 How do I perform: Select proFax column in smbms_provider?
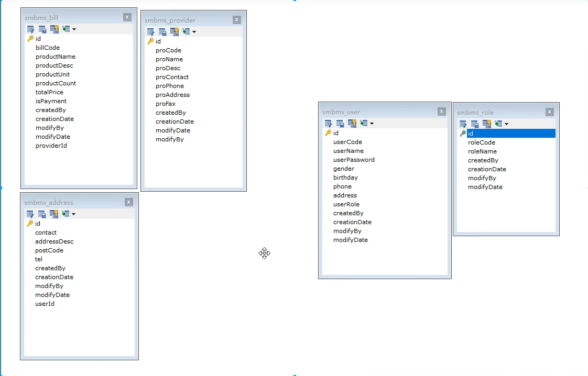166,104
